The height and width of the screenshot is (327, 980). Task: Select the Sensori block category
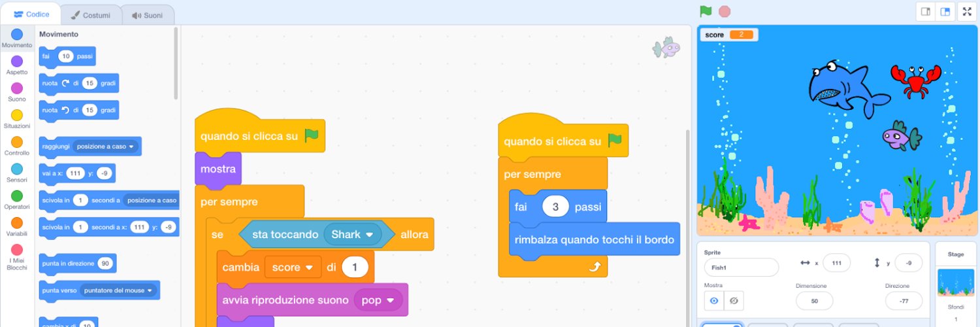[x=17, y=173]
